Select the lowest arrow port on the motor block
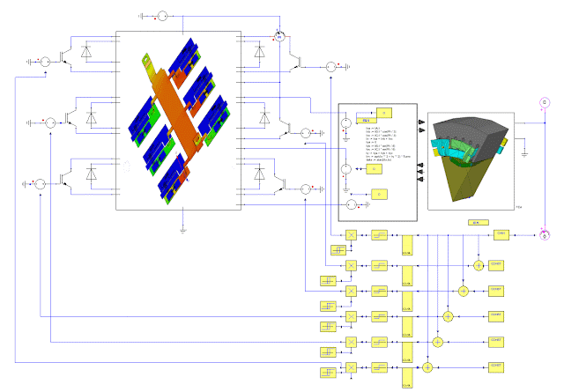564x392 pixels. [x=420, y=179]
